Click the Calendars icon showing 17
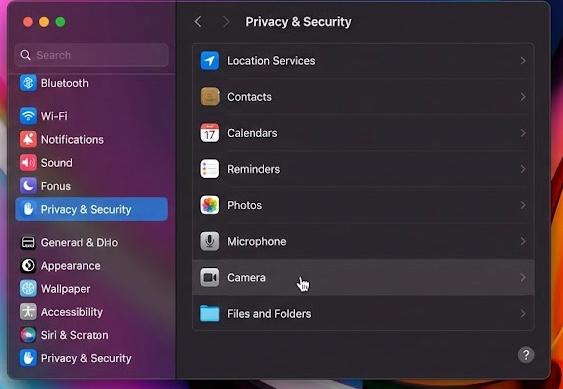The image size is (563, 389). tap(210, 133)
